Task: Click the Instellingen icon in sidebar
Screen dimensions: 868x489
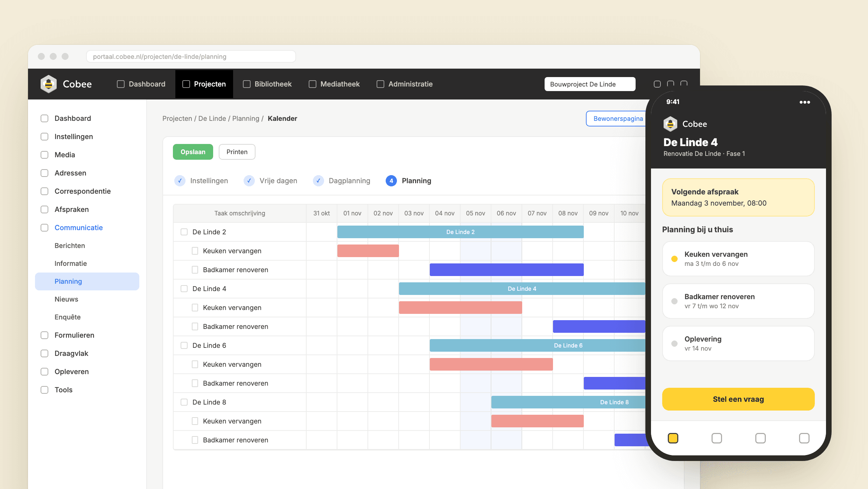Action: pos(44,137)
